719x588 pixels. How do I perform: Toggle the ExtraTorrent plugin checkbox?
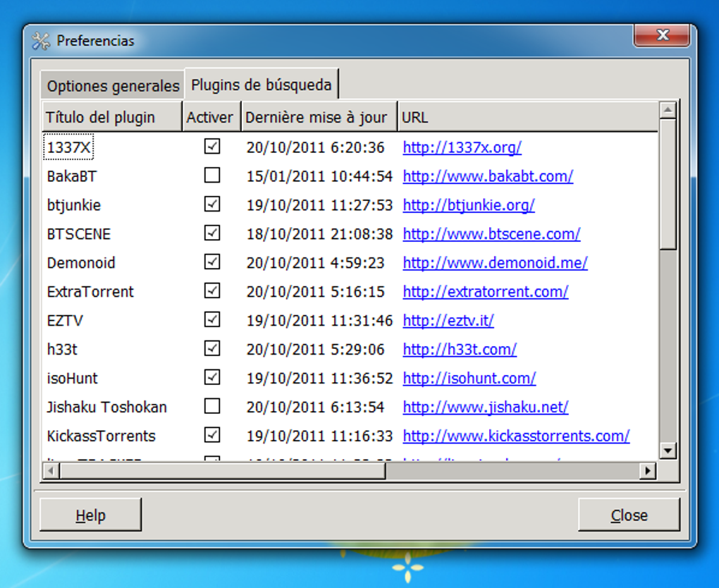click(x=212, y=290)
